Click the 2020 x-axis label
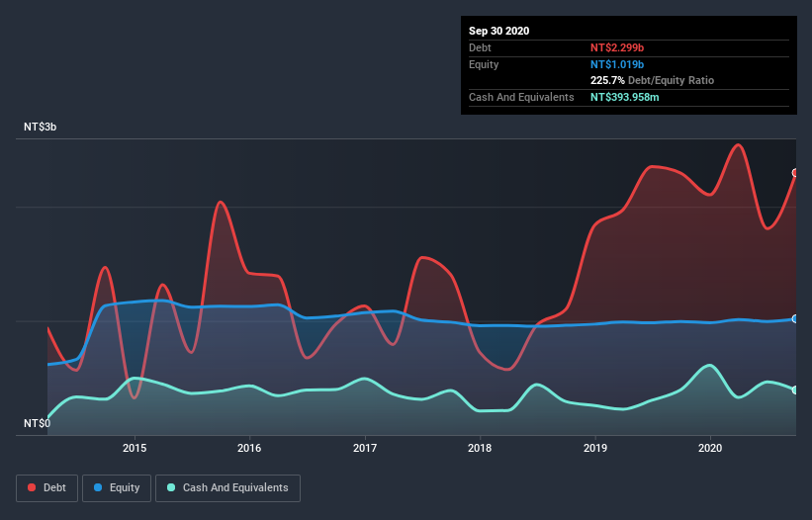 point(710,448)
